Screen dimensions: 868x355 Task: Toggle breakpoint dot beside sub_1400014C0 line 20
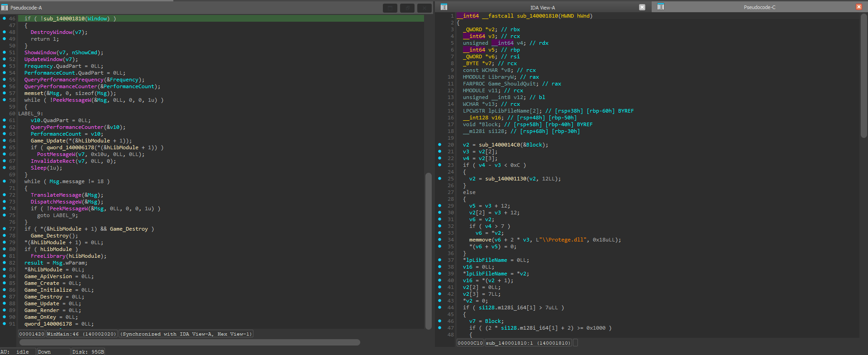[x=439, y=145]
